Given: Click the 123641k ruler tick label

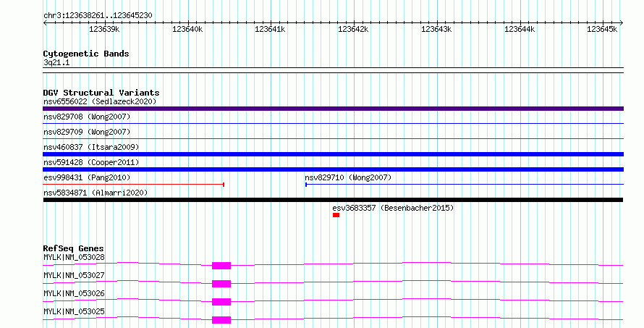Looking at the screenshot, I should [x=270, y=29].
